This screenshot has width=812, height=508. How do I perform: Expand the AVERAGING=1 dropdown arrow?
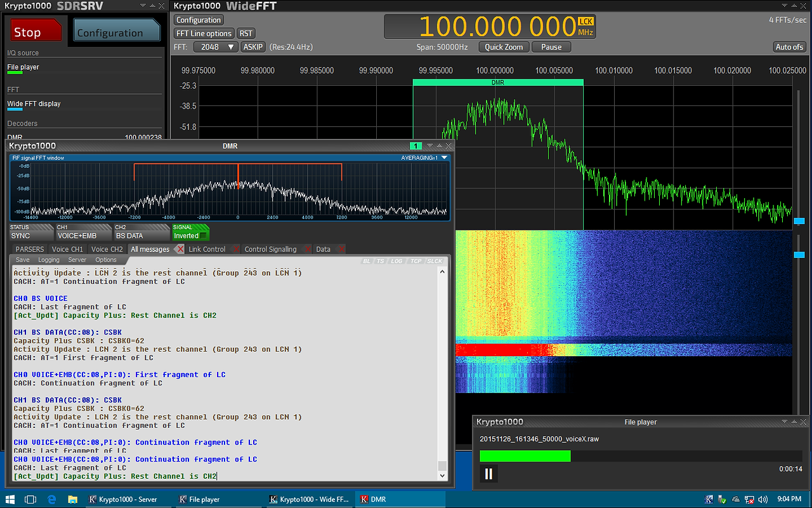[x=444, y=157]
